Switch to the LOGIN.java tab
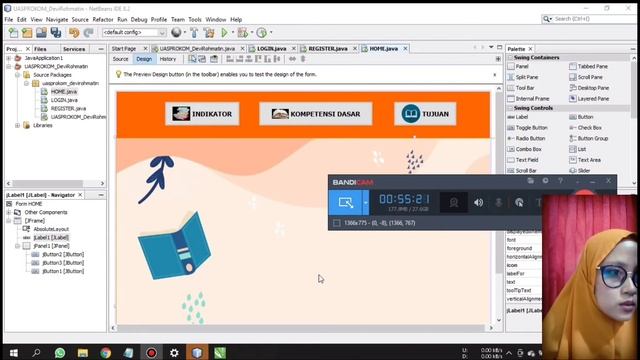This screenshot has width=640, height=360. (x=271, y=49)
